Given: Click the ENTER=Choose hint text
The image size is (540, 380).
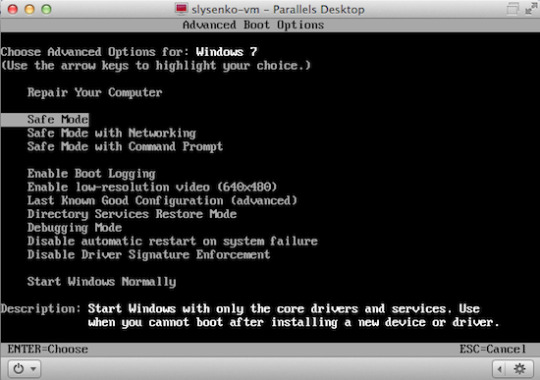Looking at the screenshot, I should [x=48, y=349].
